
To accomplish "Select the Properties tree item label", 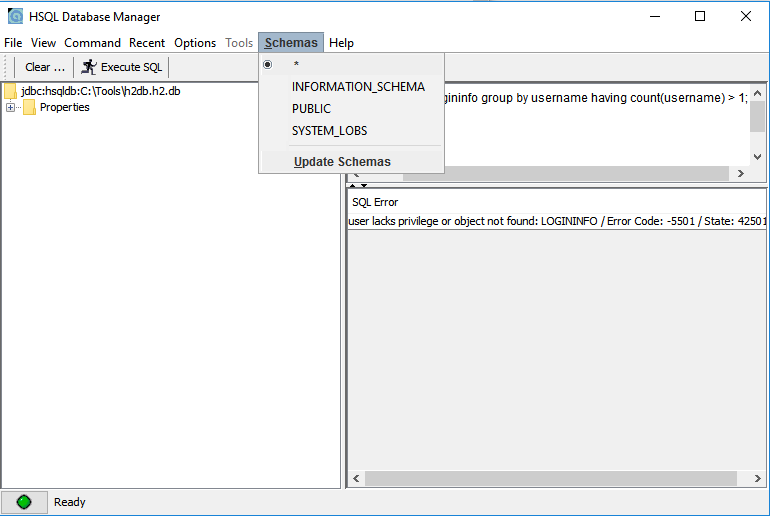I will [x=65, y=107].
